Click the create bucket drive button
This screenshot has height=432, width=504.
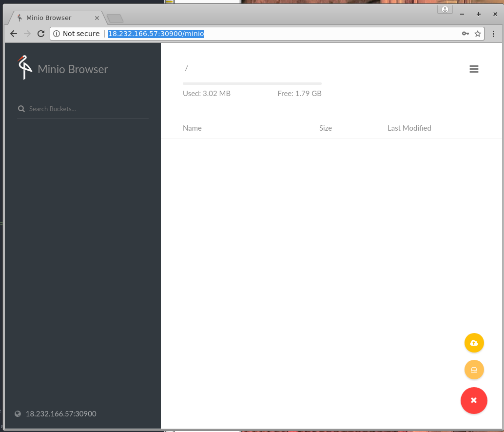(x=474, y=370)
